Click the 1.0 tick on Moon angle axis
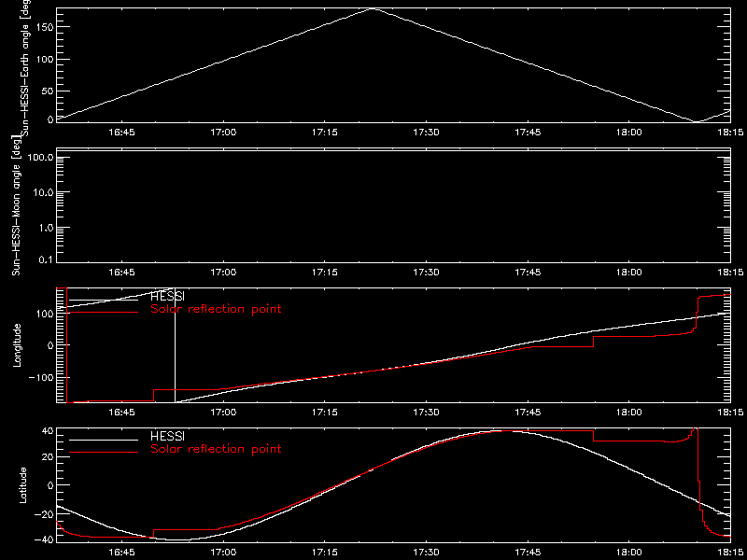Viewport: 747px width, 560px height. [x=46, y=228]
